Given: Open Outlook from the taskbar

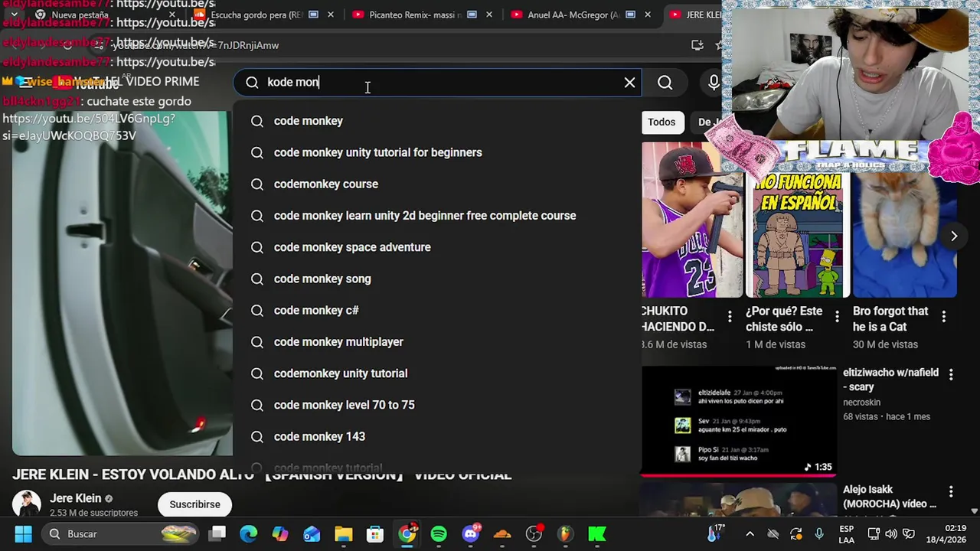Looking at the screenshot, I should (312, 533).
